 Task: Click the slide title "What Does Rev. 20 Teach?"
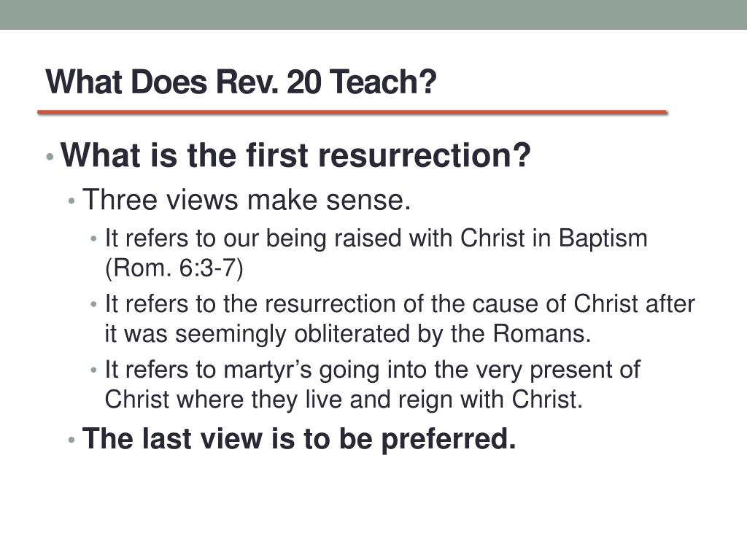(x=241, y=82)
